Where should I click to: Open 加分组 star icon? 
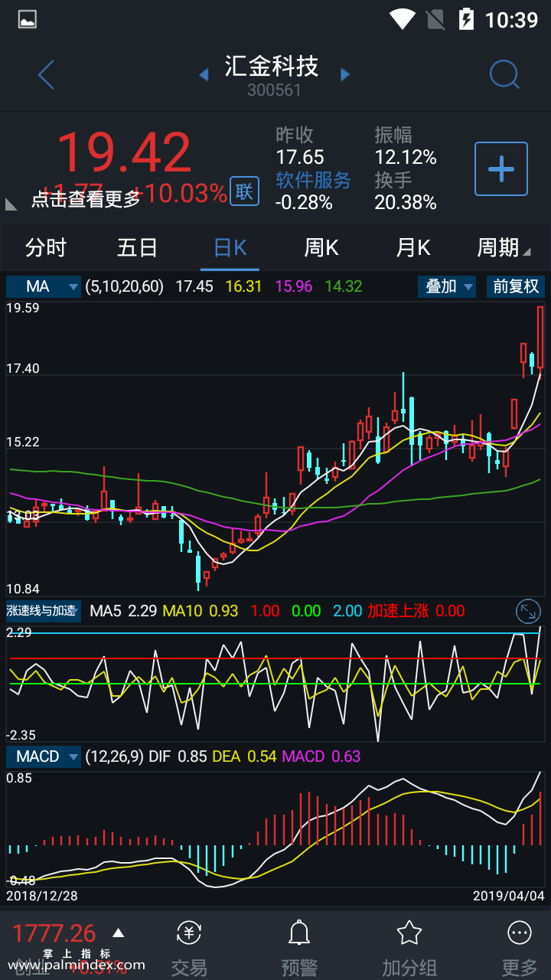(409, 933)
